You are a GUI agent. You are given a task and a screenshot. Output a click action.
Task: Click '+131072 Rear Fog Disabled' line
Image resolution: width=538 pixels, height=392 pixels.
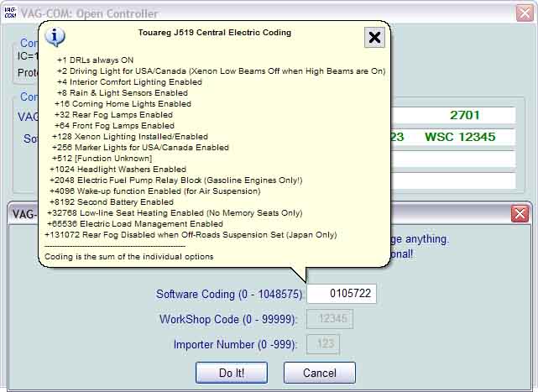pyautogui.click(x=191, y=235)
